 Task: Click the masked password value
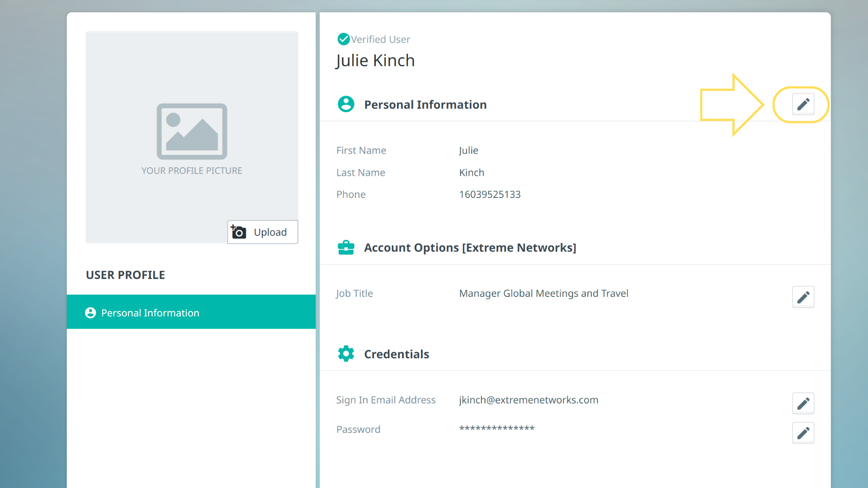pos(496,428)
